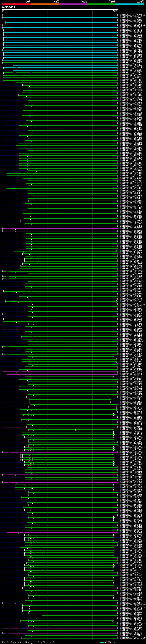This screenshot has width=146, height=644.
Task: Select hit label UniRef100_Q9SPP9
Action: point(131,128)
